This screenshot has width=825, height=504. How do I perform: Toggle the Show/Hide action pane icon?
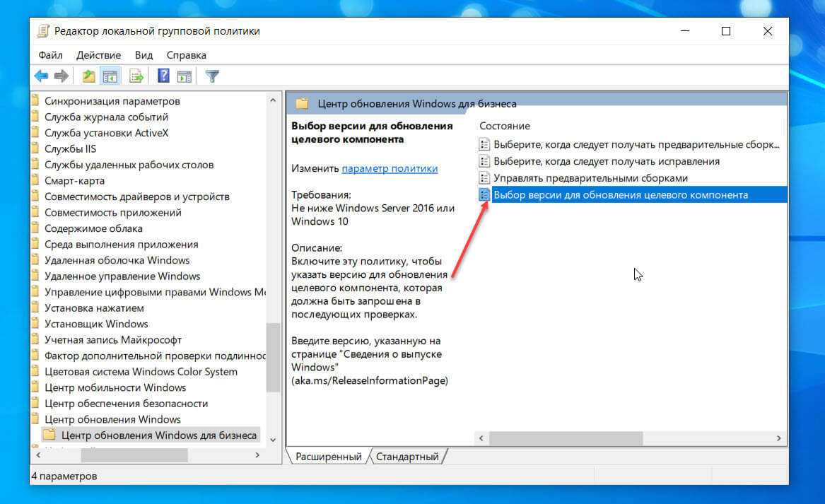click(x=184, y=76)
